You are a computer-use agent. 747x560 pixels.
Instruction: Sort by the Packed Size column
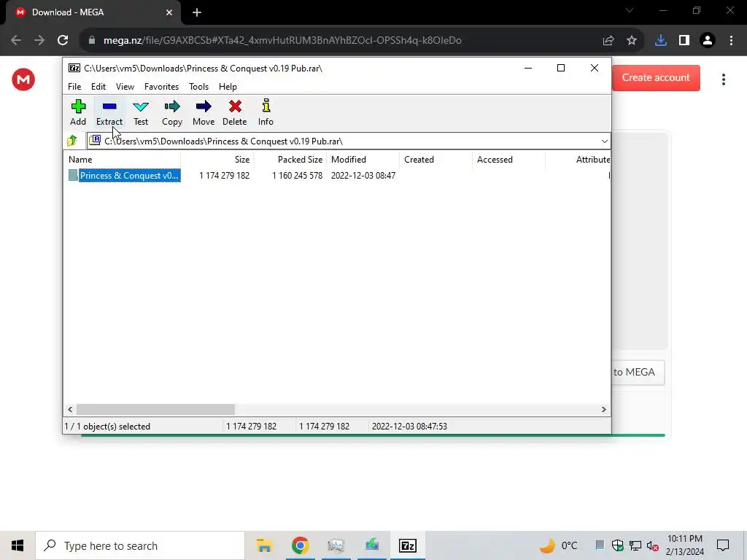tap(290, 160)
